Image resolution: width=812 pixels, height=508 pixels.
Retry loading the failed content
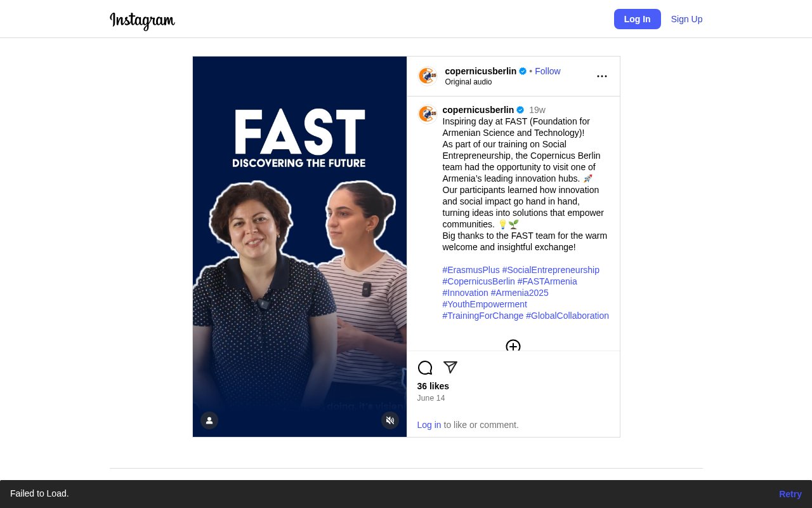click(x=790, y=494)
